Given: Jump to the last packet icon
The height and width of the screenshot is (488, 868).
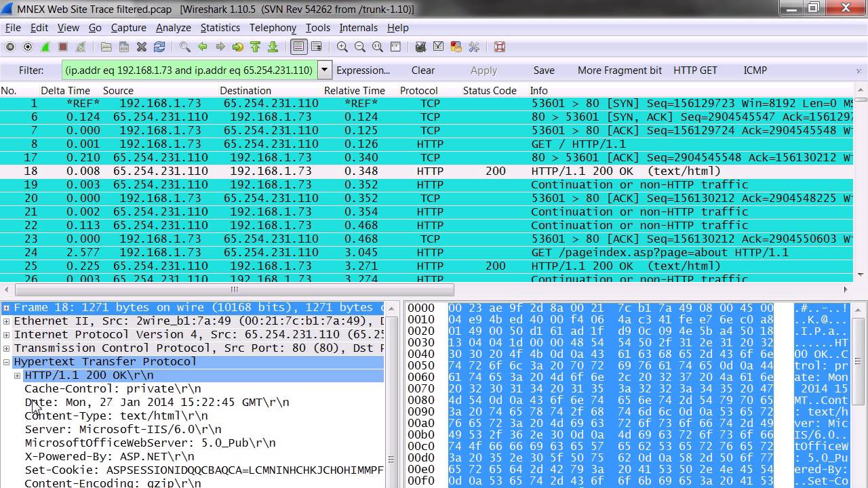Looking at the screenshot, I should click(273, 47).
